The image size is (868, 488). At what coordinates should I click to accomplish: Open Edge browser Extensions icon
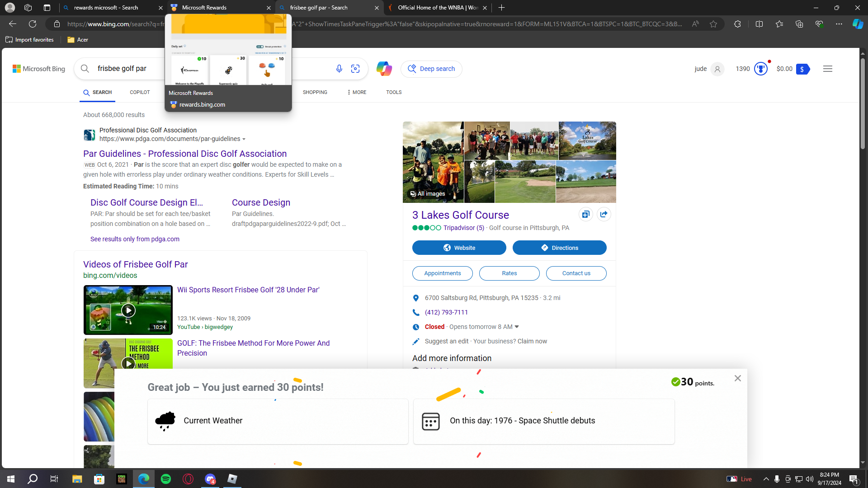point(737,24)
